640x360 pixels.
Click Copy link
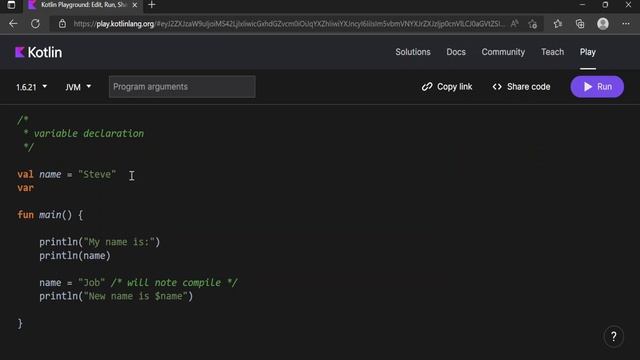click(447, 87)
